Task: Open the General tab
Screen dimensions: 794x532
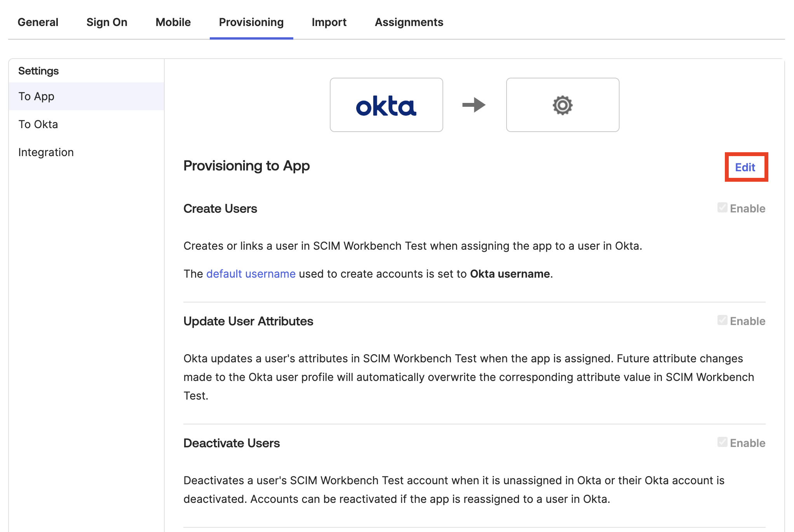Action: coord(38,22)
